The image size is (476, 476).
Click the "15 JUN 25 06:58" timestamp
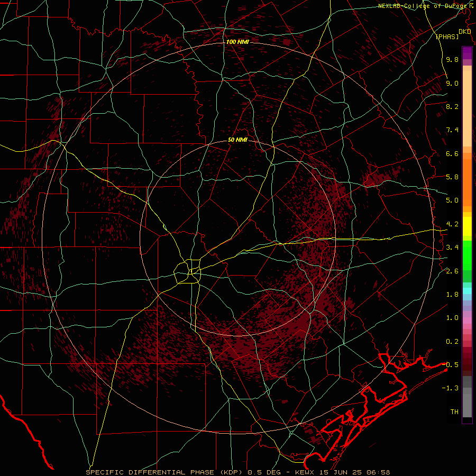tap(354, 472)
